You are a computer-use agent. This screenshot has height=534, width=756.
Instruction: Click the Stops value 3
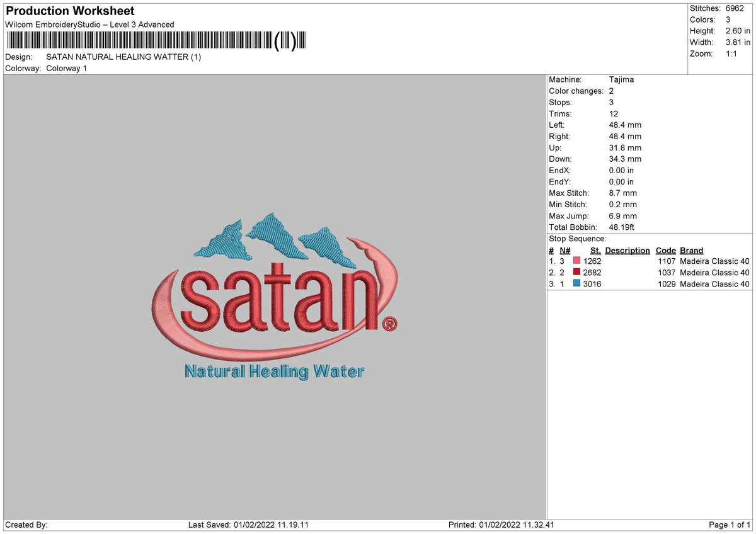(611, 103)
